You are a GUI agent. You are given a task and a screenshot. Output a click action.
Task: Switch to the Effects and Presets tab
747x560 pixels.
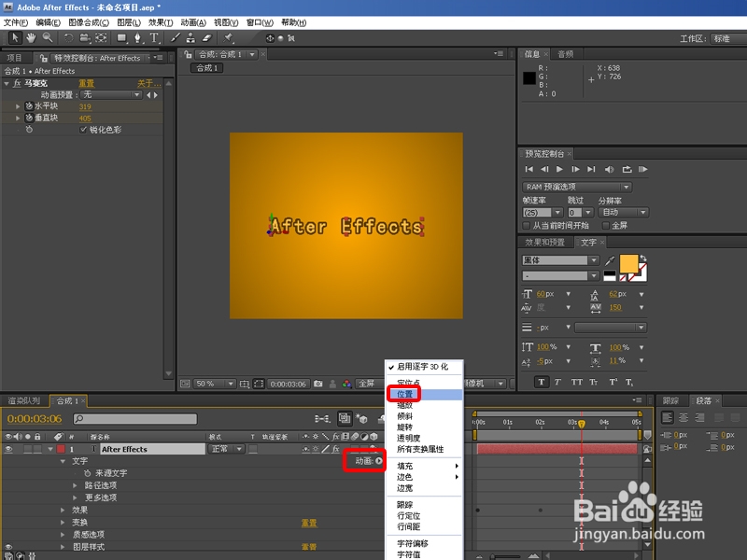[545, 243]
